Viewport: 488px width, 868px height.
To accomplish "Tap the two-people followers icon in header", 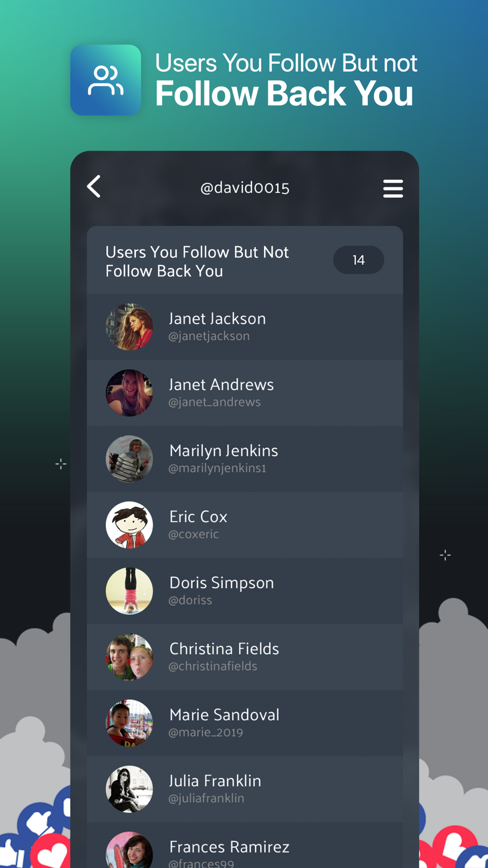I will [105, 80].
